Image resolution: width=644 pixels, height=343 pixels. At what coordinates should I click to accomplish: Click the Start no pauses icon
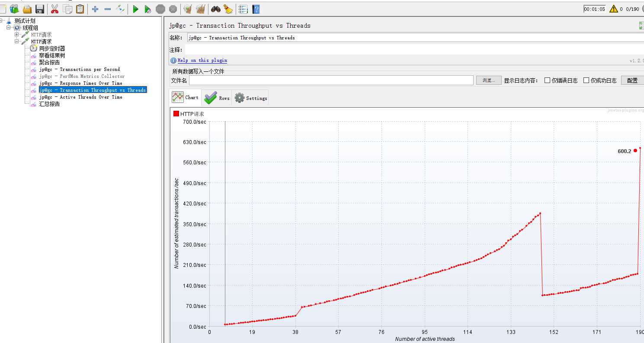(148, 9)
